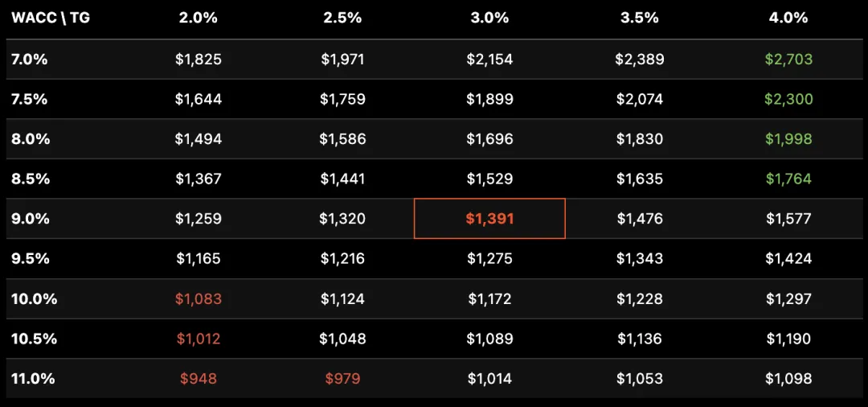Image resolution: width=868 pixels, height=407 pixels.
Task: Select the red $948 value cell
Action: (x=199, y=379)
